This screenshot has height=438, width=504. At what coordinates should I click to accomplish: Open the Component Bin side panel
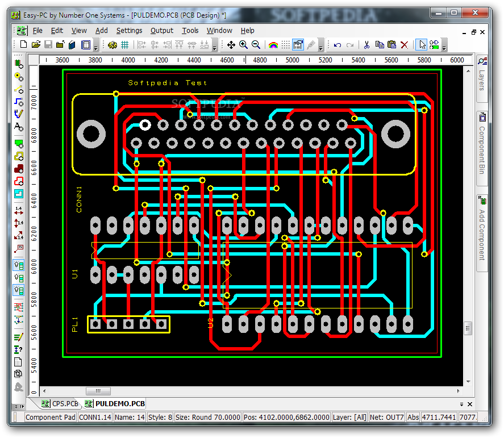pyautogui.click(x=481, y=148)
